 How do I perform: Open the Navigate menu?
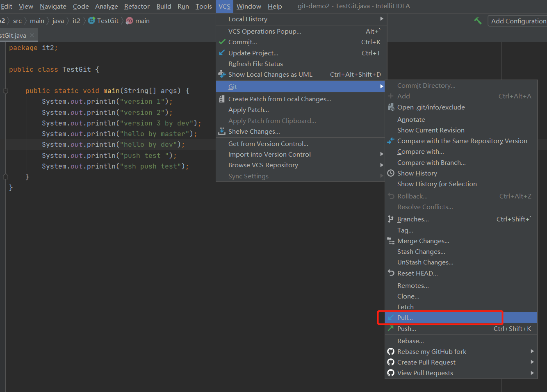53,6
